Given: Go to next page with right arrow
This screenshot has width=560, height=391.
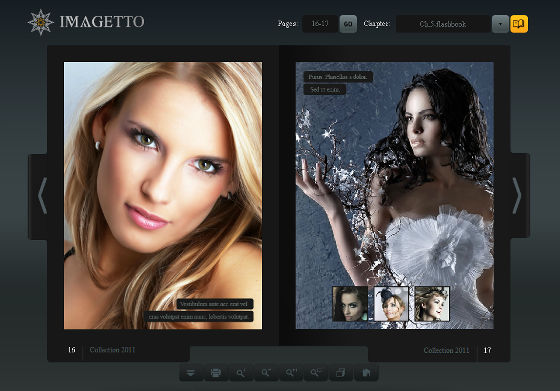Looking at the screenshot, I should 517,196.
